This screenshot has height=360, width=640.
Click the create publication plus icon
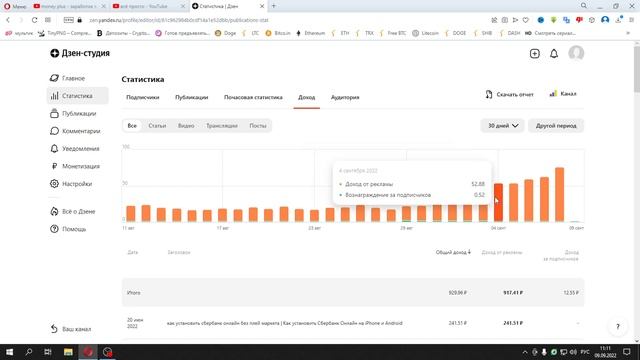535,53
